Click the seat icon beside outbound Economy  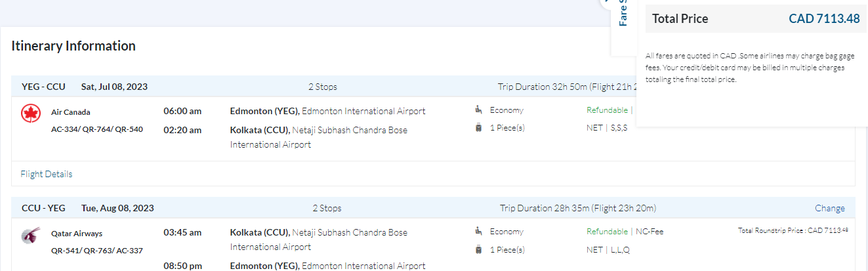[478, 110]
